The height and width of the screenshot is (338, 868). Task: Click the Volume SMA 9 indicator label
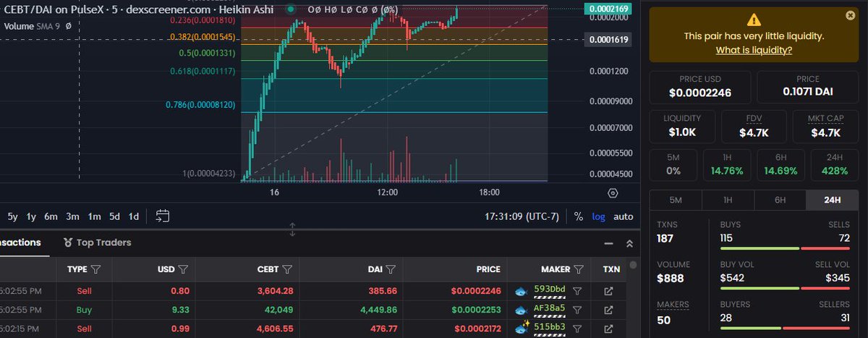[38, 26]
